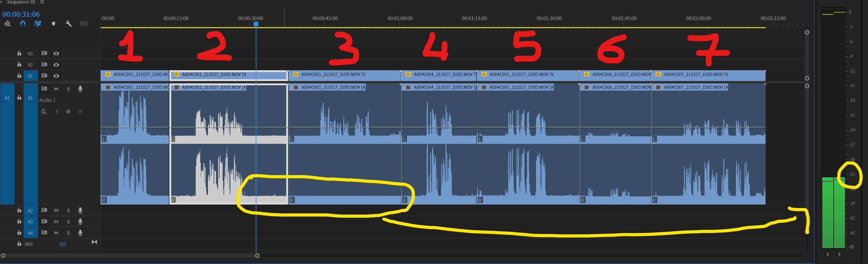Mute track A2
The image size is (868, 264).
pyautogui.click(x=56, y=210)
